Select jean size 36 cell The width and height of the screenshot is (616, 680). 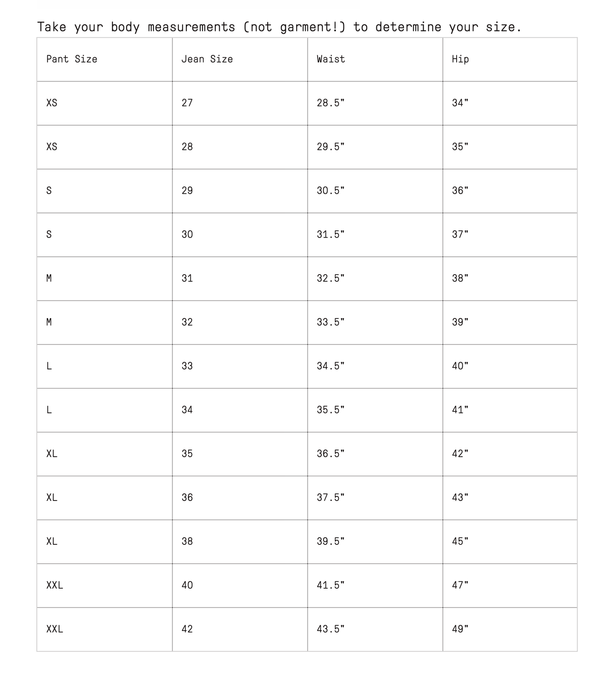pyautogui.click(x=187, y=498)
